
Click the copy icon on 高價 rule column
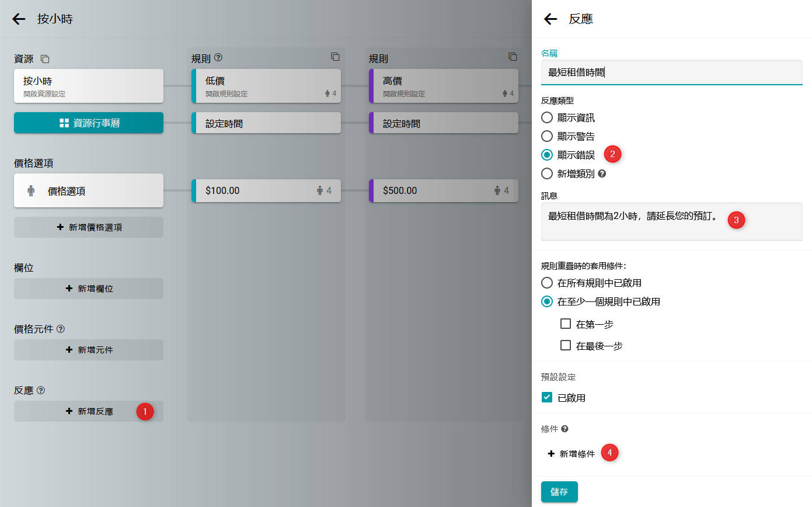coord(513,57)
